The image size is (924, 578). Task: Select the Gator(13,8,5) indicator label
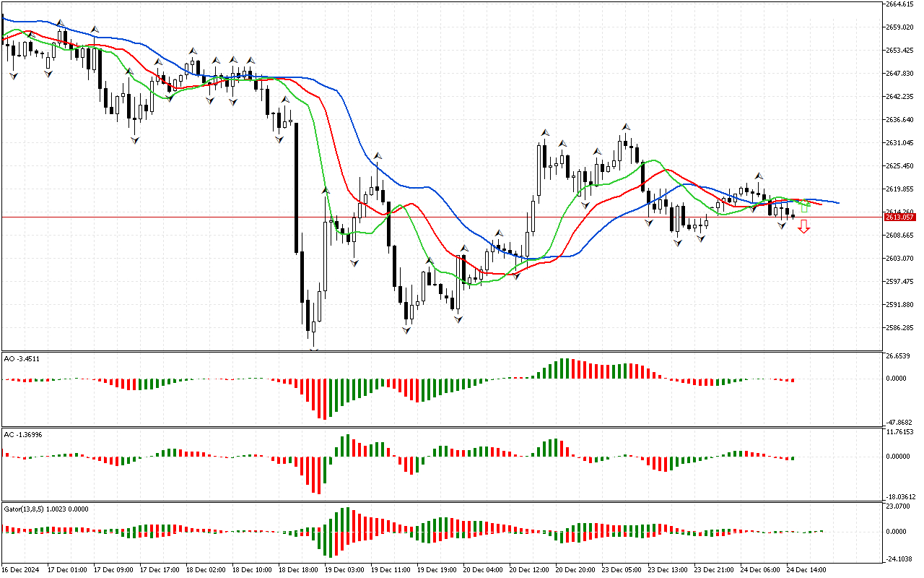46,509
